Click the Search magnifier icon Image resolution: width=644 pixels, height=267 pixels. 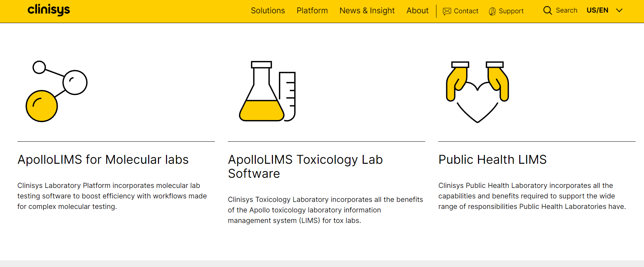point(548,10)
